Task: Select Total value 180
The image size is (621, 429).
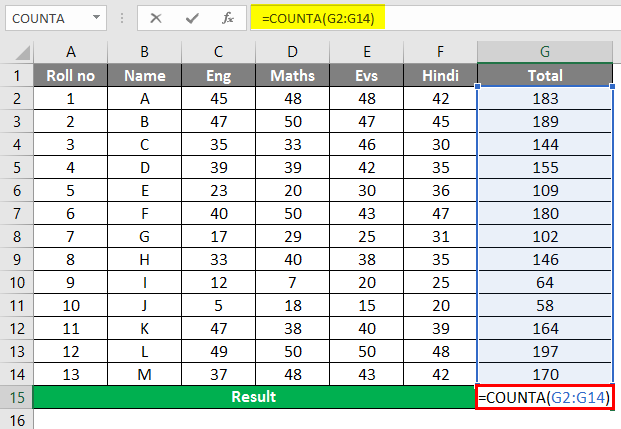Action: pyautogui.click(x=545, y=213)
